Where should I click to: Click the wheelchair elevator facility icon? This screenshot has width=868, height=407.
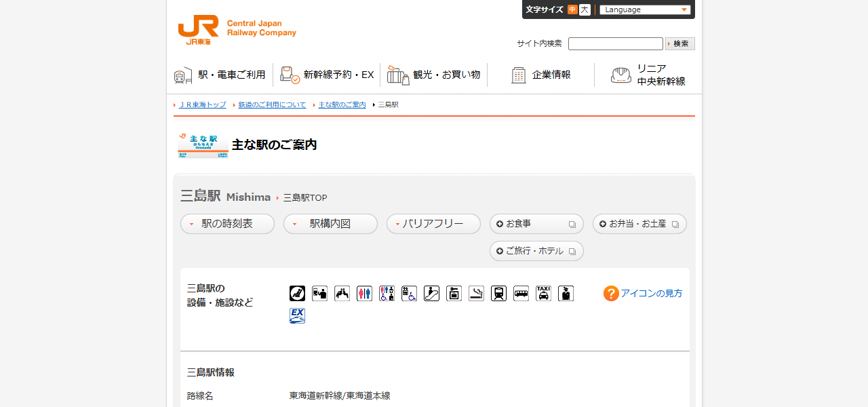tap(409, 293)
